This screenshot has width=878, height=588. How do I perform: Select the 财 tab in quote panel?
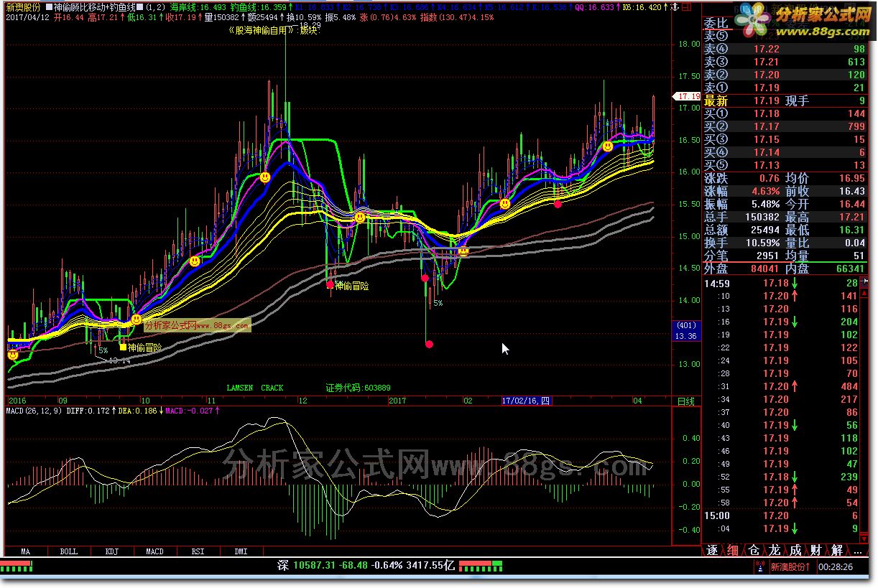click(x=816, y=551)
